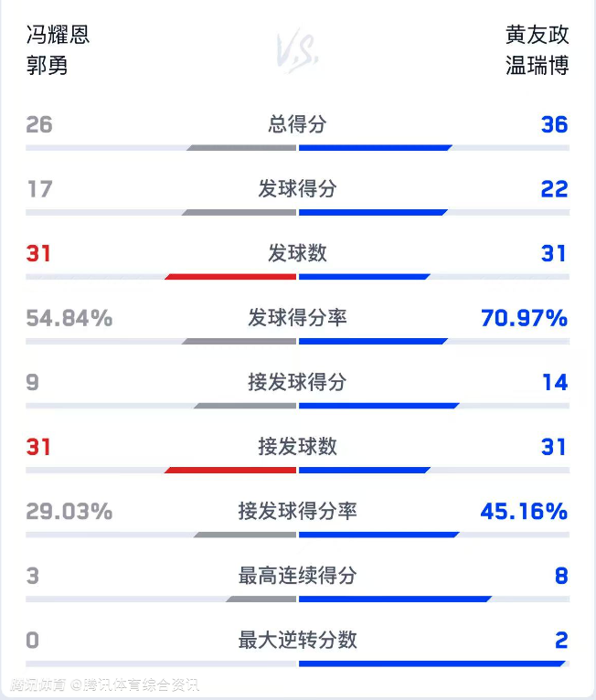Click the blue value 8 for 最高连续得分
This screenshot has width=596, height=700.
tap(560, 576)
